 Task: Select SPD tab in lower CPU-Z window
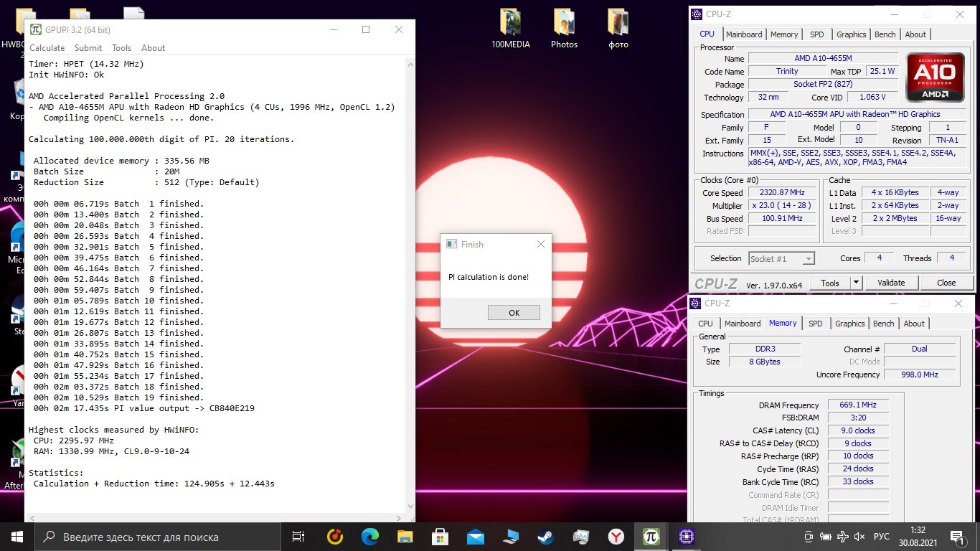816,324
